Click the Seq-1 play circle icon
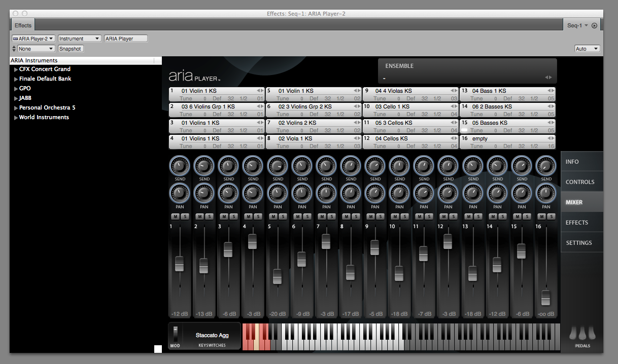 pyautogui.click(x=595, y=25)
